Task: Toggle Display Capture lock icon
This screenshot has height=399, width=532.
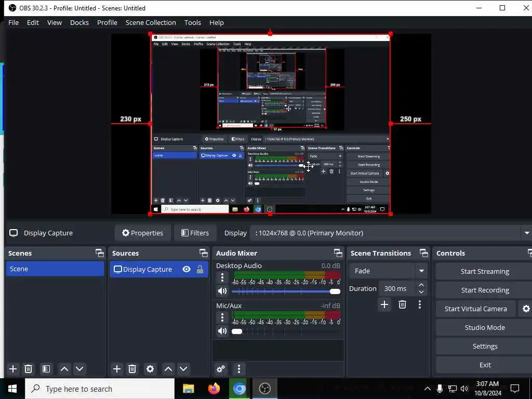Action: 200,269
